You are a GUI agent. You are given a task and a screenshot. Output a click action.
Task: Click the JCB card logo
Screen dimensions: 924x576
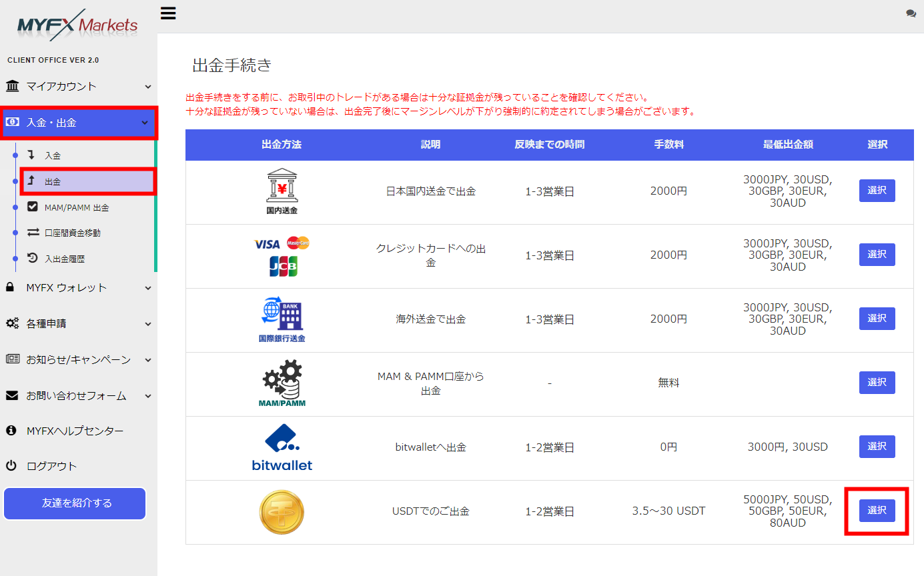click(284, 266)
